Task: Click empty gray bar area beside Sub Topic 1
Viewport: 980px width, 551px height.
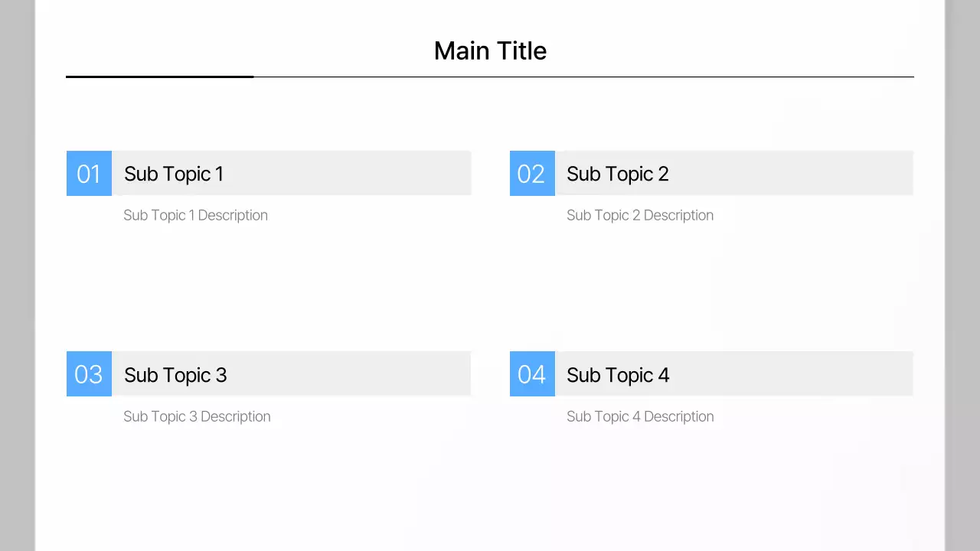Action: (352, 174)
